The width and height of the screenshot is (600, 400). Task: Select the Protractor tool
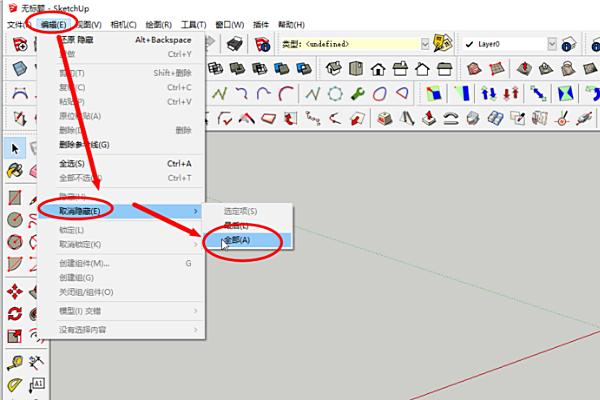pyautogui.click(x=15, y=385)
